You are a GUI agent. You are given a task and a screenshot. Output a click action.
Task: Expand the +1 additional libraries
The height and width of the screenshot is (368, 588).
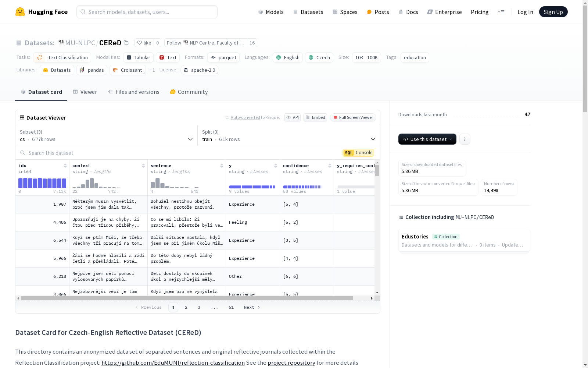pyautogui.click(x=152, y=70)
